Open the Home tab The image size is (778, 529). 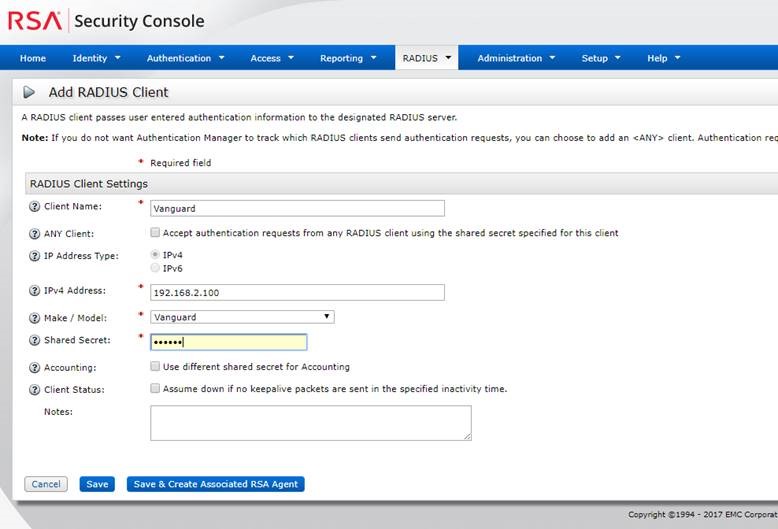[x=32, y=58]
